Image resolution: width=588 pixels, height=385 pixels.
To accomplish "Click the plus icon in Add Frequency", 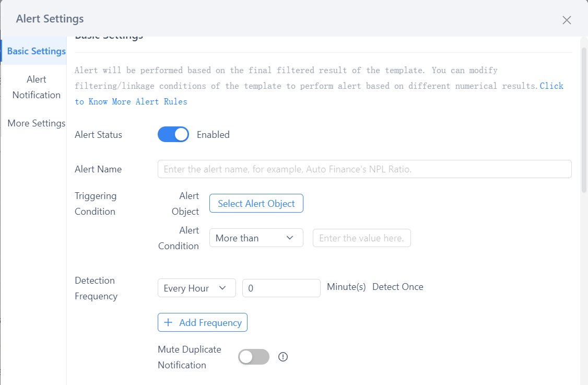I will [x=168, y=322].
